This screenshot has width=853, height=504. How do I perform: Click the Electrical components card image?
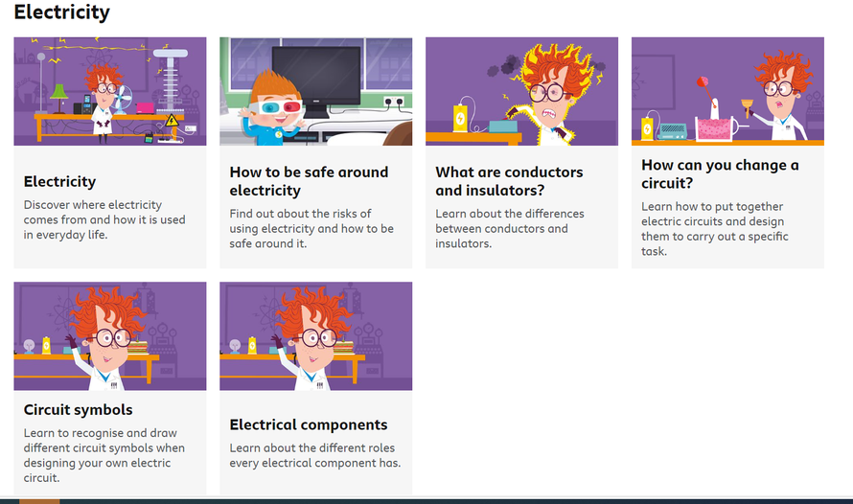coord(315,335)
